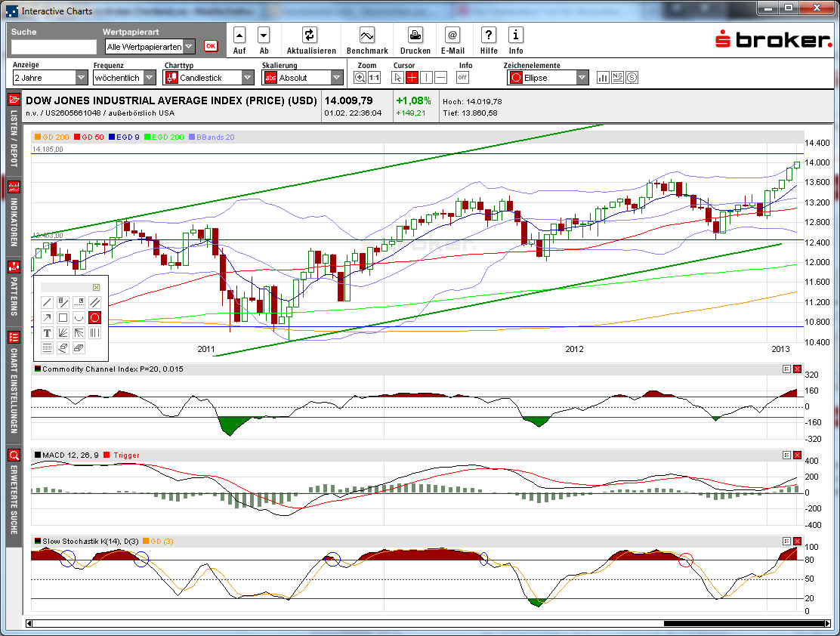
Task: Click the Aktualisieren refresh icon
Action: 311,36
